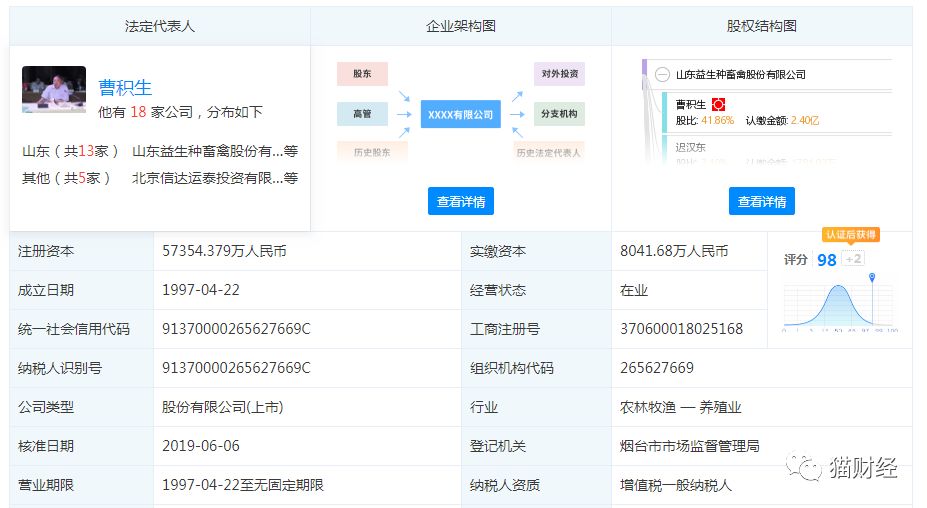Click approval date 2019-06-06
The height and width of the screenshot is (508, 927).
click(x=201, y=446)
